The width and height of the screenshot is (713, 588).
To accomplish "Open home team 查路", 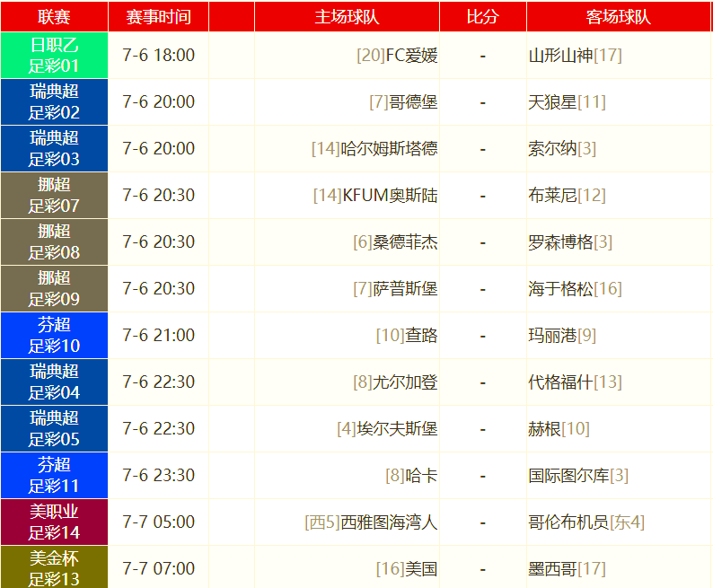I will coord(421,336).
